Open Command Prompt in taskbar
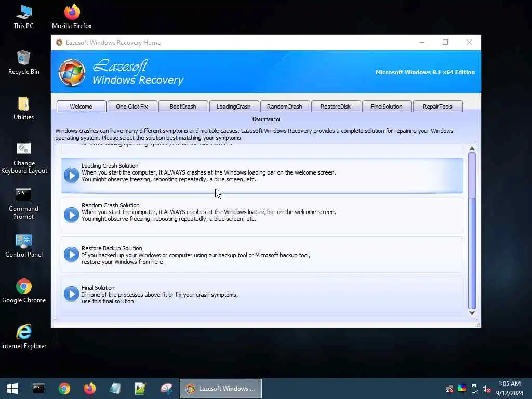 (38, 389)
